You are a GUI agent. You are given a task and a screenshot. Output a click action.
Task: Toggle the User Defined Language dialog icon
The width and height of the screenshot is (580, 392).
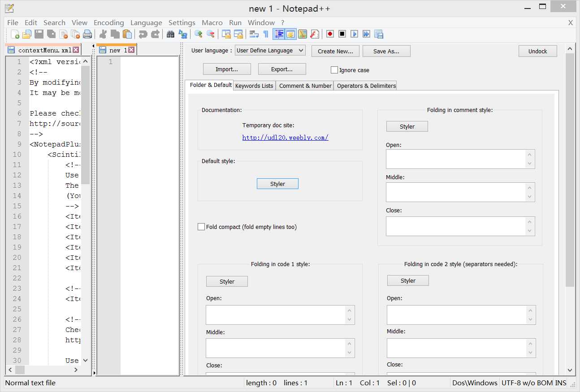coord(290,34)
